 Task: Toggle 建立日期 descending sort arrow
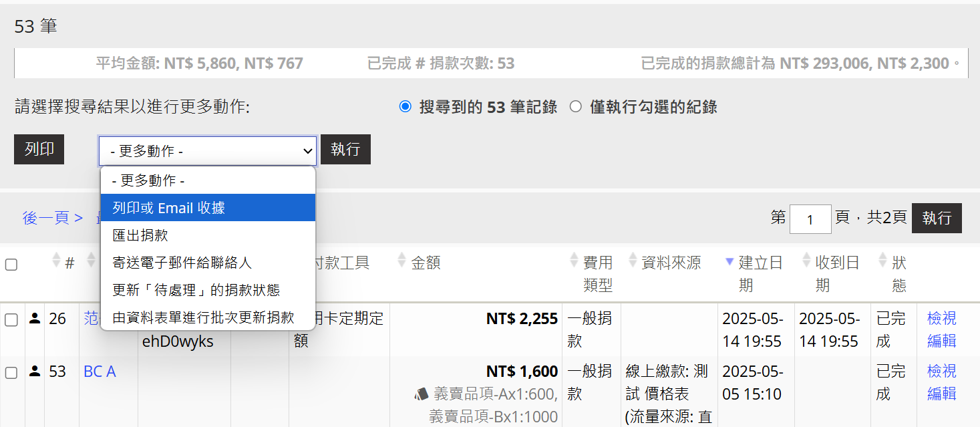click(x=729, y=263)
